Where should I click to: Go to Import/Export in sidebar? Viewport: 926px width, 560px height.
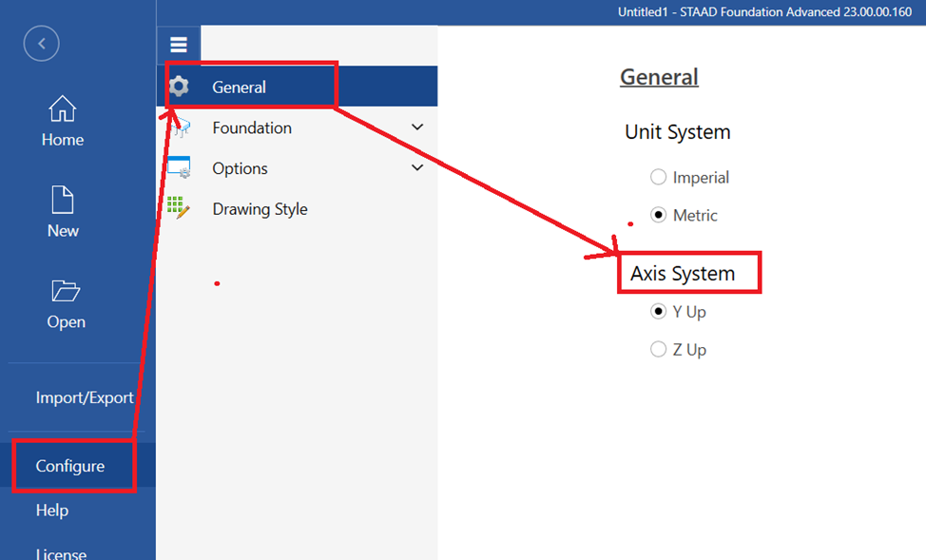click(85, 397)
